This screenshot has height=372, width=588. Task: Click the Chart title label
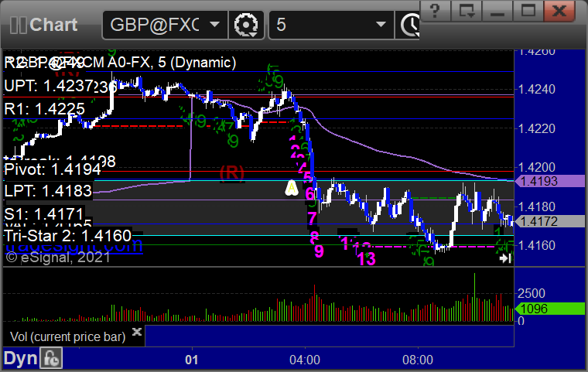tap(53, 25)
